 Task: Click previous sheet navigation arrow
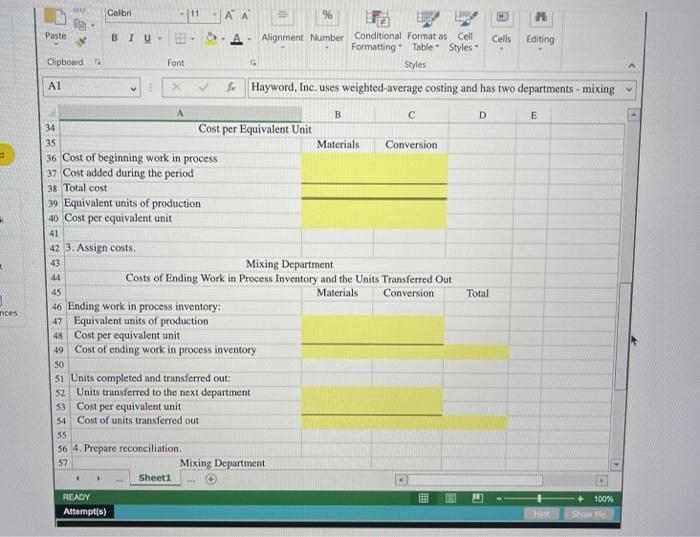[x=78, y=478]
